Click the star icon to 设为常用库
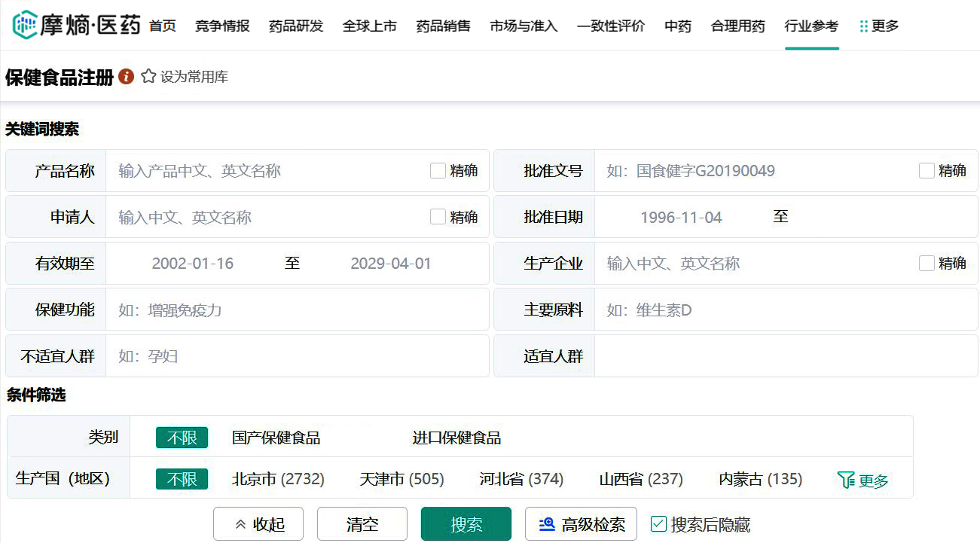The height and width of the screenshot is (543, 980). coord(148,77)
